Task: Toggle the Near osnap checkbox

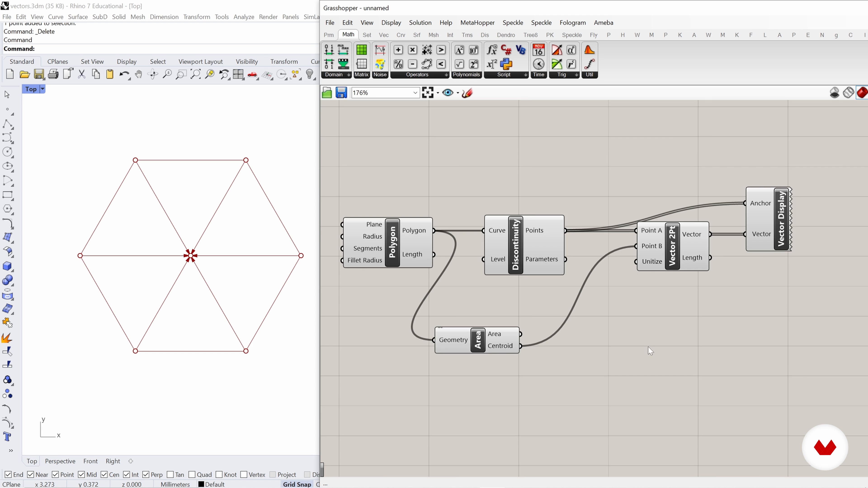Action: (x=30, y=474)
